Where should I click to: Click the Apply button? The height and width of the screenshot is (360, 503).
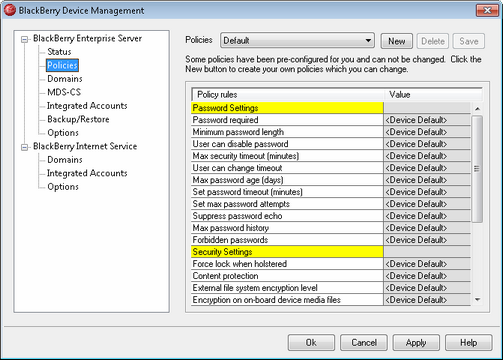(416, 343)
